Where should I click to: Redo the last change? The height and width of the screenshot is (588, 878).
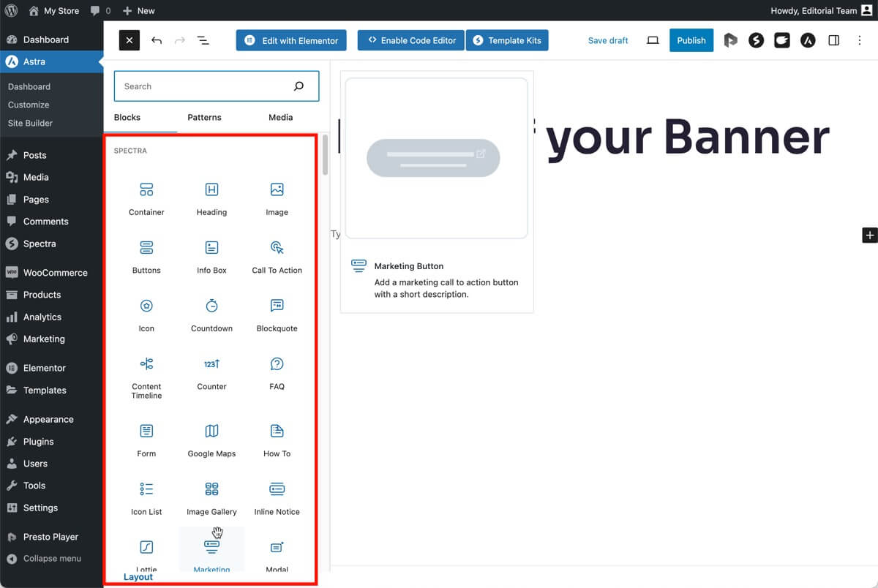coord(180,40)
